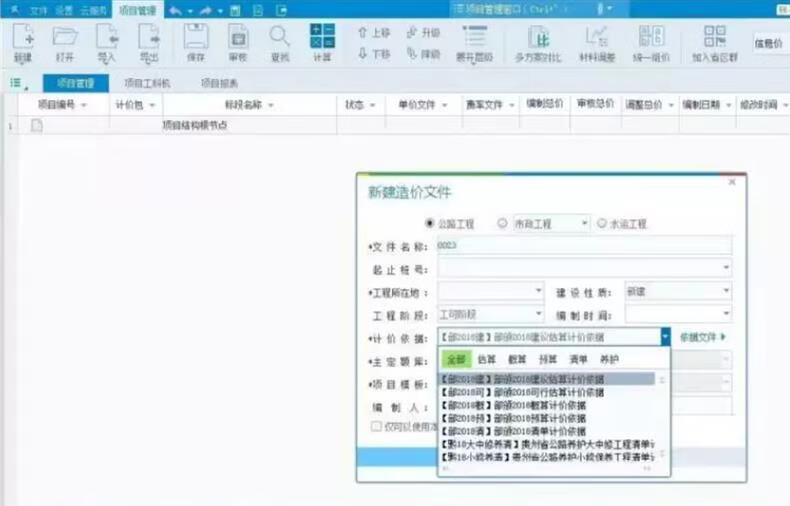Select the 概算 filter in dropdown list
This screenshot has height=506, width=790.
pos(517,359)
